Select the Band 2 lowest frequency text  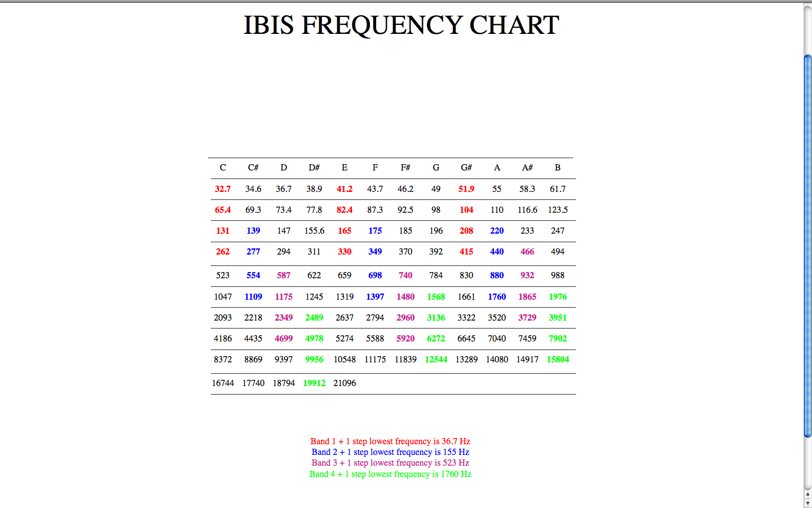[390, 452]
